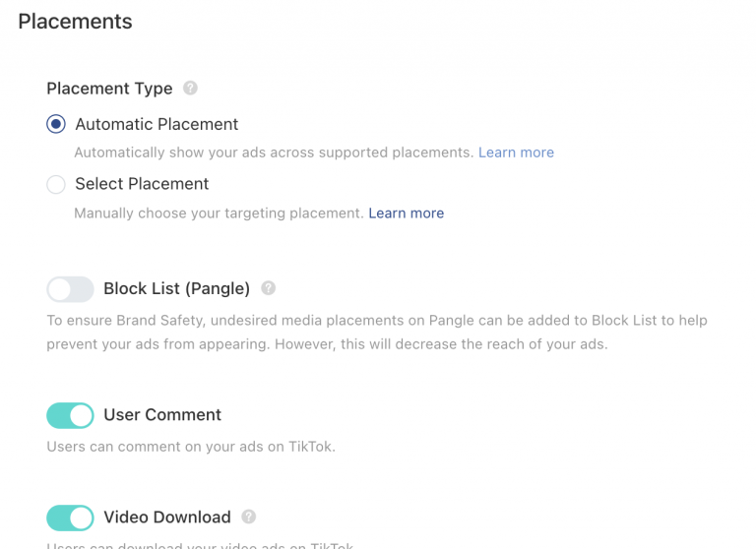Enable the Block List (Pangle) toggle

pyautogui.click(x=70, y=289)
